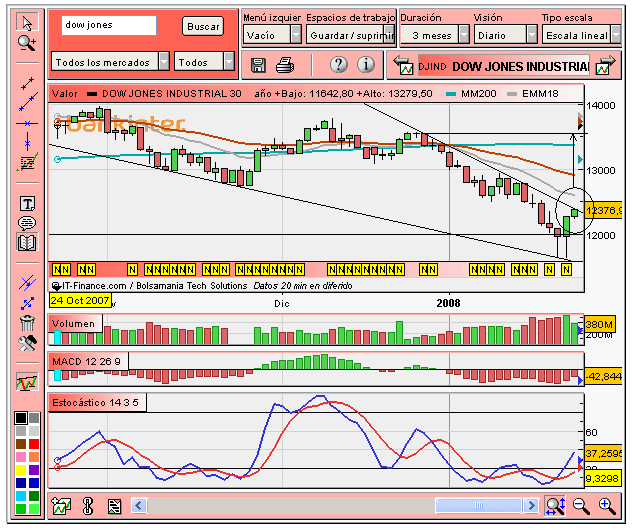Open the 3 meses duration dropdown

tap(435, 35)
